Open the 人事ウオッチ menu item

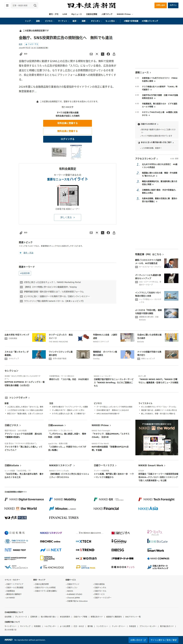(x=107, y=14)
